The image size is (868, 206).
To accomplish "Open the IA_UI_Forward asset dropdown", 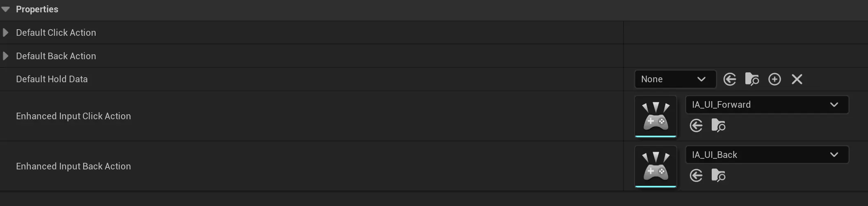I will coord(767,104).
